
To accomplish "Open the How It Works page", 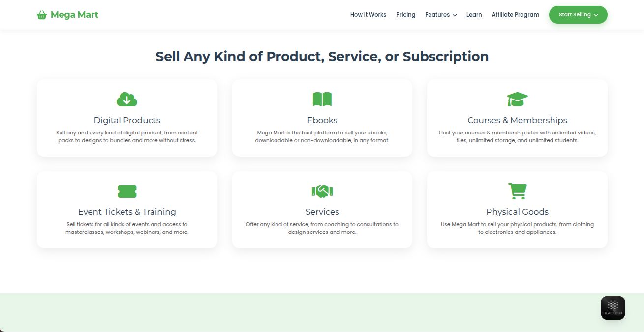I will click(x=368, y=15).
